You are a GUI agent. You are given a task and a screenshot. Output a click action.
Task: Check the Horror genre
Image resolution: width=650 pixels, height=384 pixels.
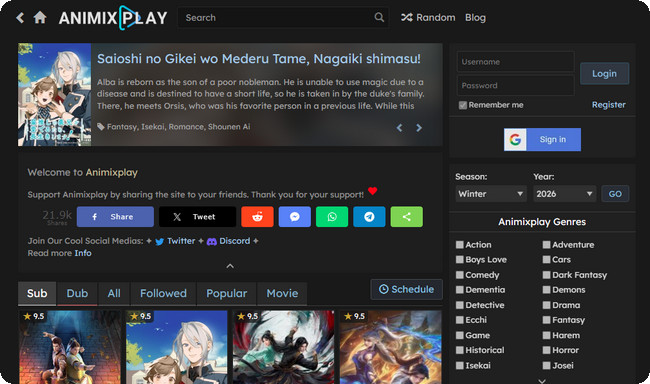tap(547, 350)
